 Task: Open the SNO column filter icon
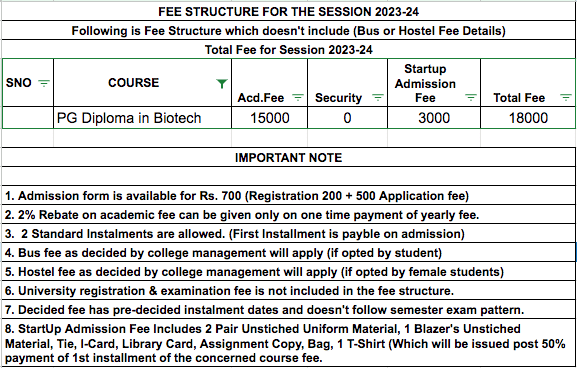pos(44,84)
